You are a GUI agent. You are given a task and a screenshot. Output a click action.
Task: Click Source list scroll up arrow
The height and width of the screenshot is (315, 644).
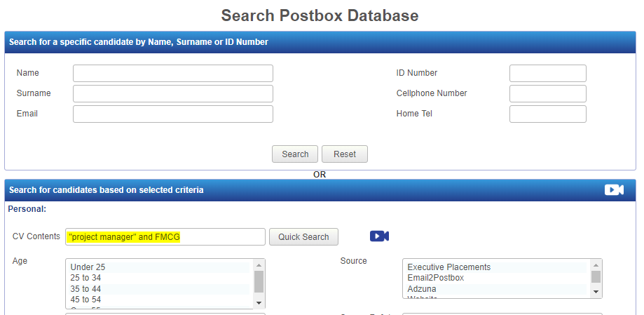tap(596, 264)
